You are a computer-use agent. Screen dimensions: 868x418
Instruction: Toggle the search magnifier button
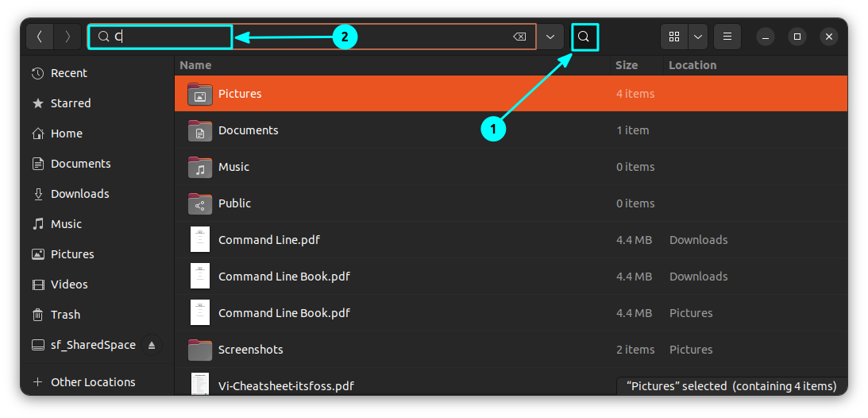[x=584, y=37]
